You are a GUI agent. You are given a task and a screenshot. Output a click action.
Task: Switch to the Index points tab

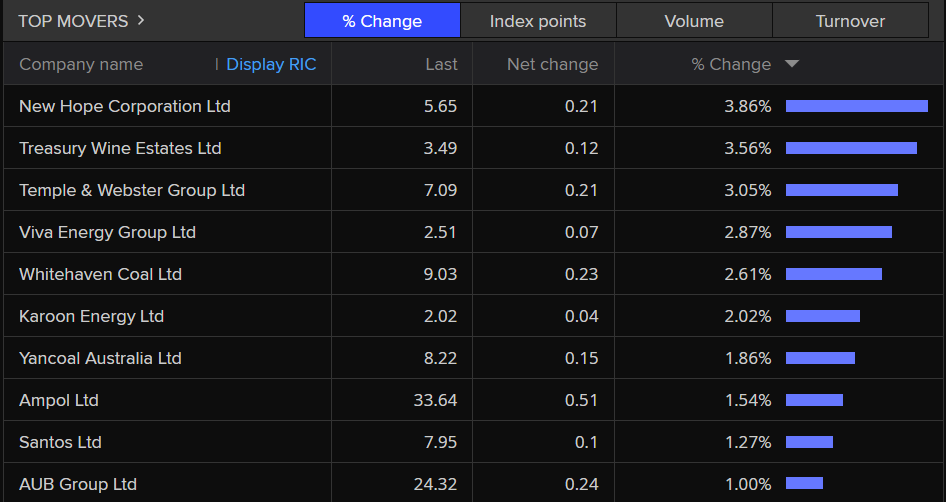(538, 21)
